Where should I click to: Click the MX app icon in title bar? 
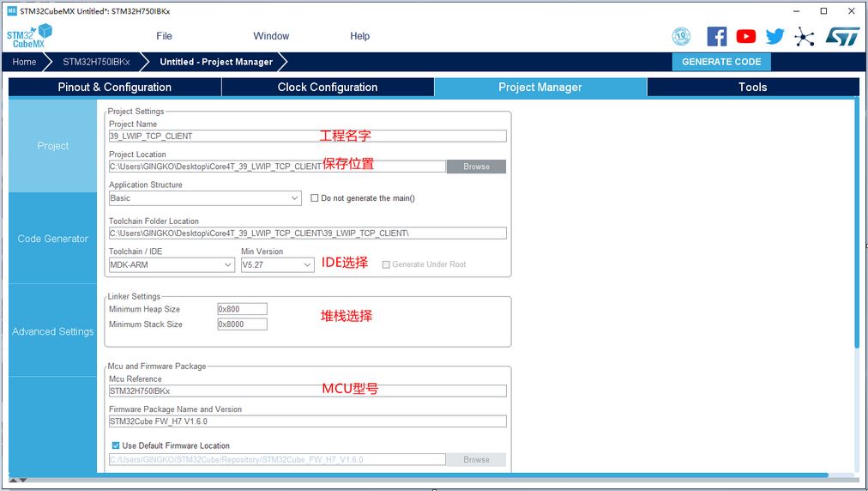[x=11, y=11]
